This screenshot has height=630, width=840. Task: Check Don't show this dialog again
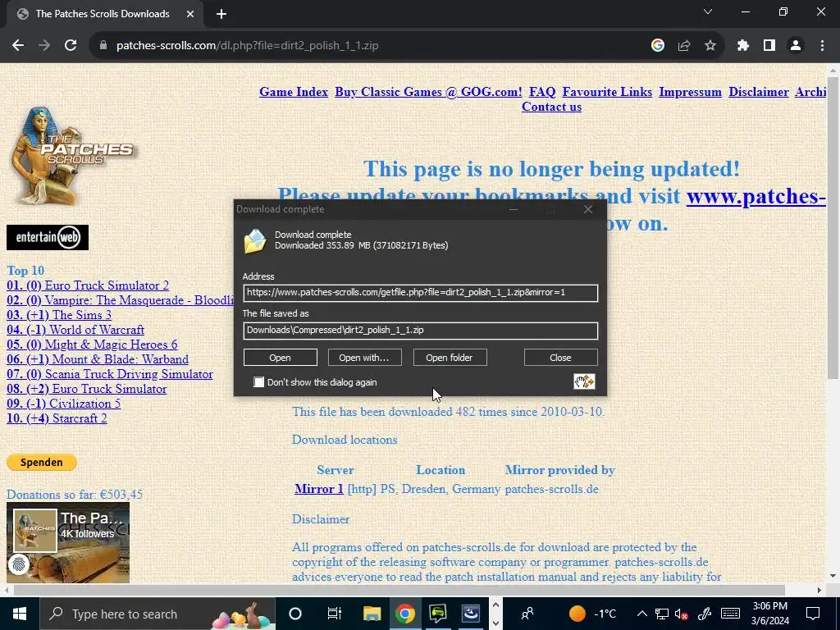(258, 382)
